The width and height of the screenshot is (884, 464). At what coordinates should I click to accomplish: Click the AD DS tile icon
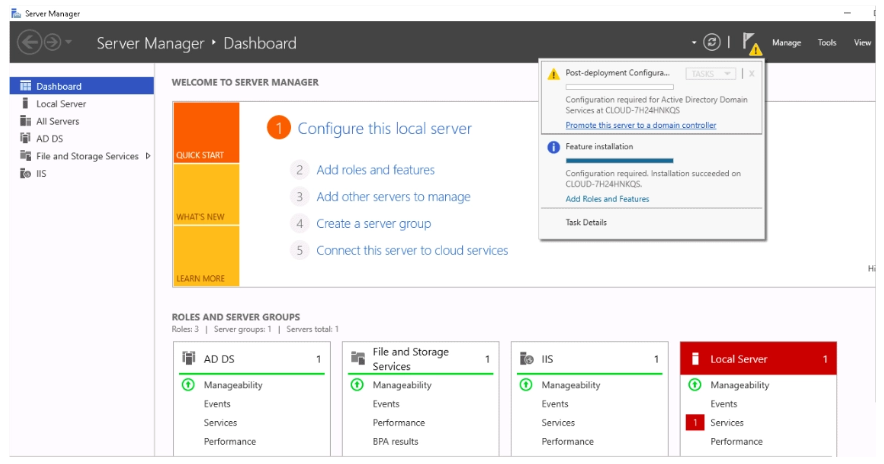coord(189,358)
